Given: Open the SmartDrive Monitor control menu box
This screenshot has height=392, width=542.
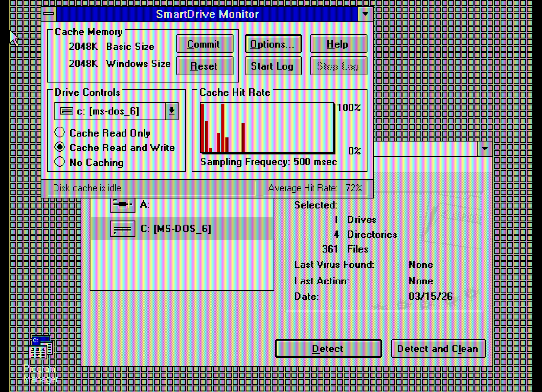Looking at the screenshot, I should pyautogui.click(x=49, y=14).
